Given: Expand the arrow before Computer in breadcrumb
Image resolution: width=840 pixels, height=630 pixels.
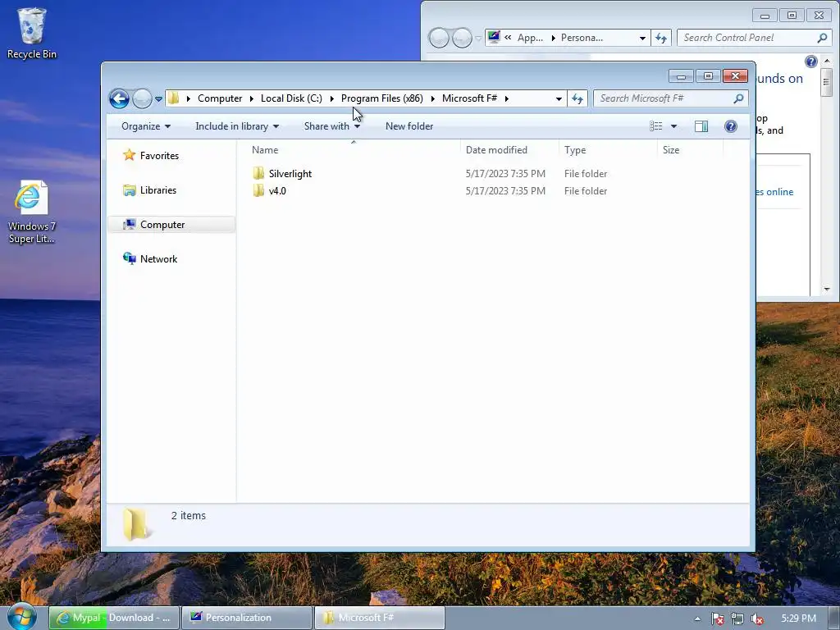Looking at the screenshot, I should 188,98.
